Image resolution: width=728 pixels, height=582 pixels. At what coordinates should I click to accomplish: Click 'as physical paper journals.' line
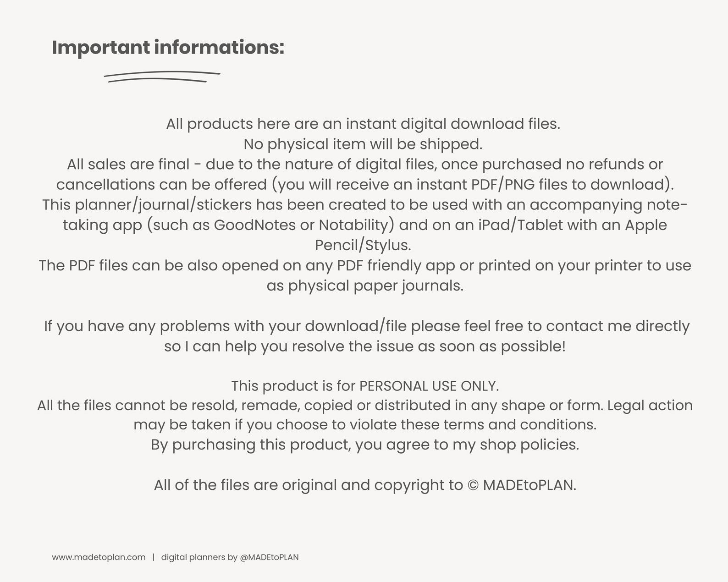(x=365, y=286)
